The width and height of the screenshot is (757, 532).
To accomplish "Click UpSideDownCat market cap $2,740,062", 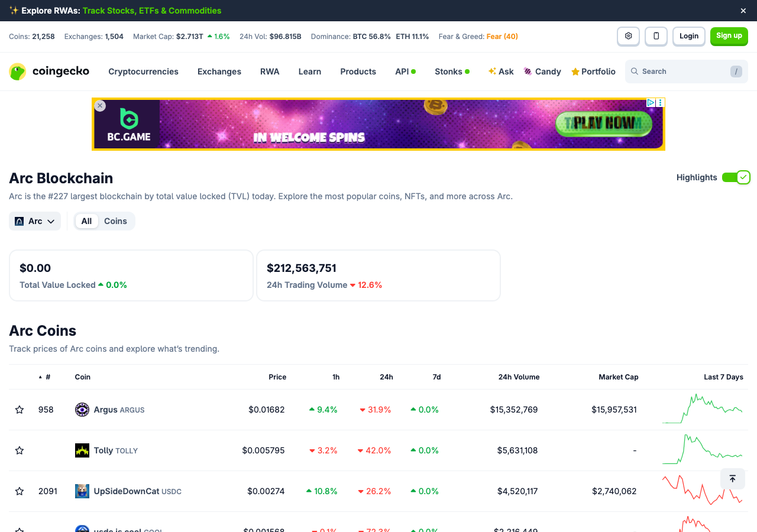I will pos(614,491).
